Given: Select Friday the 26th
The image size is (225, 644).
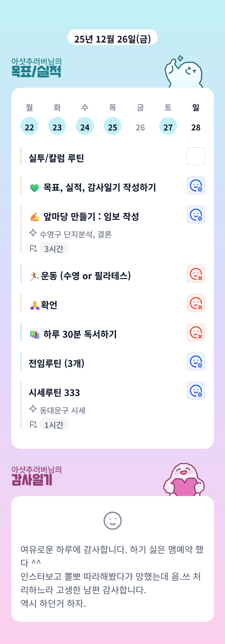Looking at the screenshot, I should pyautogui.click(x=140, y=127).
